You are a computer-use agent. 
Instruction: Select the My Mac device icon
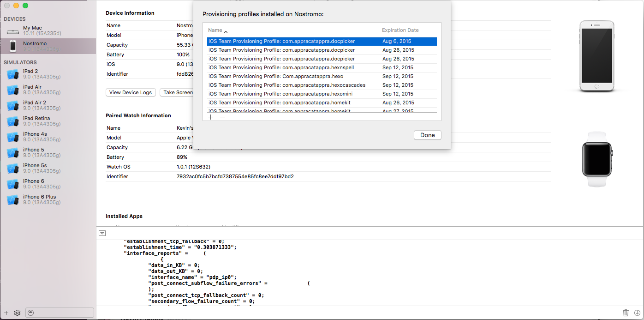click(x=13, y=30)
